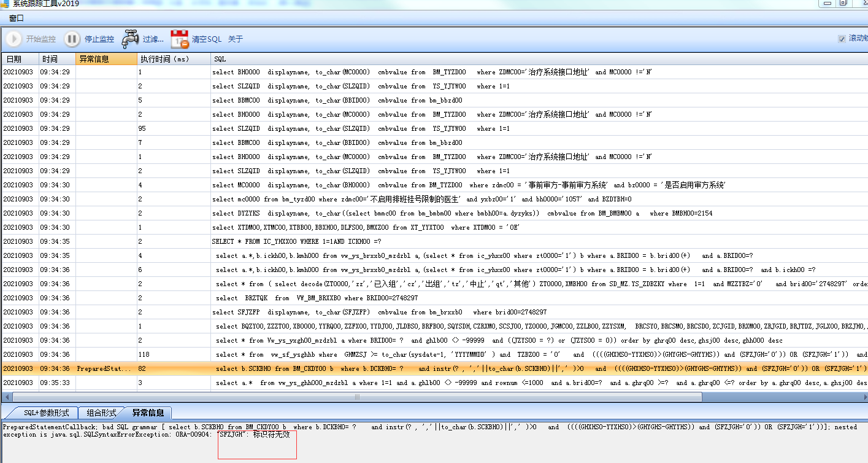Image resolution: width=868 pixels, height=463 pixels.
Task: Sort by the 日期 column header
Action: (20, 59)
